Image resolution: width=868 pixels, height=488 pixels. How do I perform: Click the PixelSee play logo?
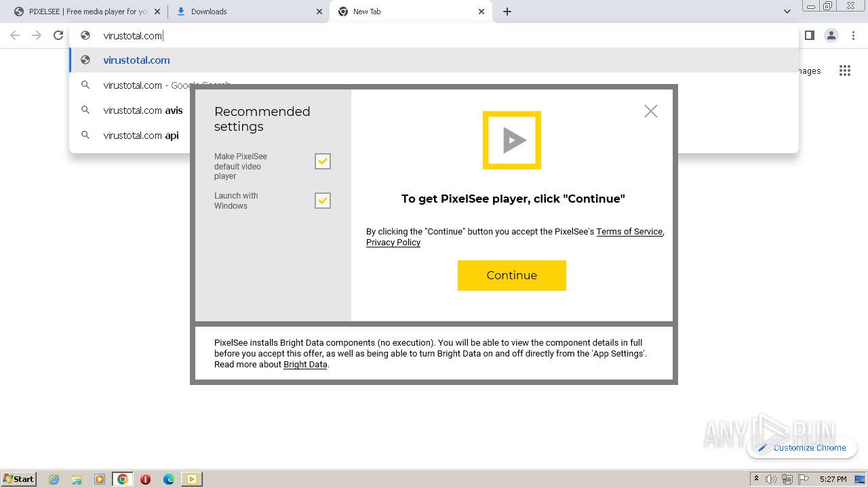pos(512,140)
